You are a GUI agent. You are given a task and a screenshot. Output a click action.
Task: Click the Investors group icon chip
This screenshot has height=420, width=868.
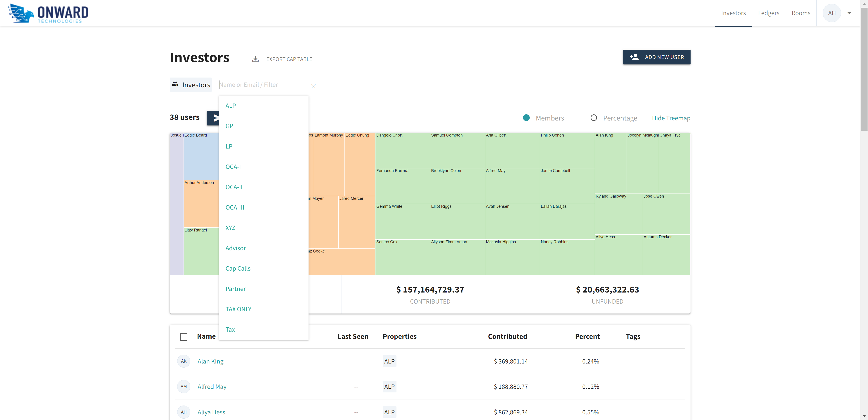click(191, 85)
